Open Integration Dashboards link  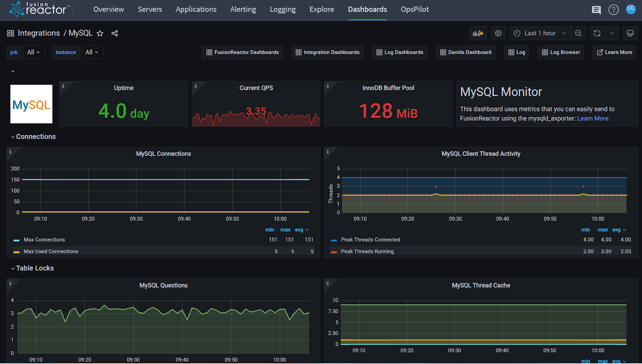327,52
